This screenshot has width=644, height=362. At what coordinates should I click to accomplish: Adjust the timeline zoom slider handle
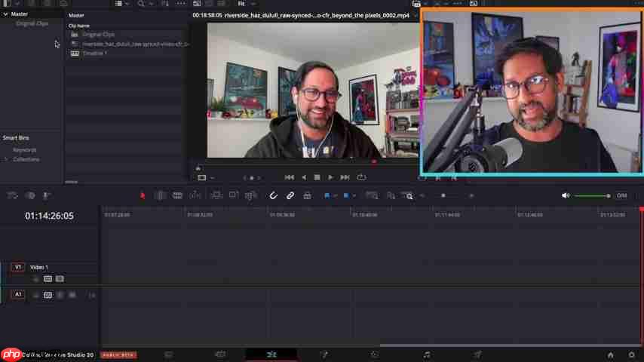(443, 195)
